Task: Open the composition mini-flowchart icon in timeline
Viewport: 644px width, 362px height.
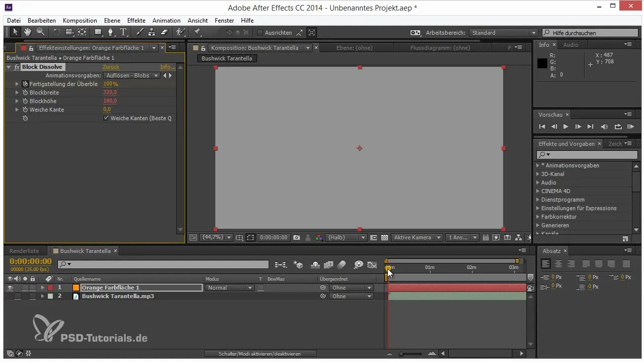Action: (280, 264)
